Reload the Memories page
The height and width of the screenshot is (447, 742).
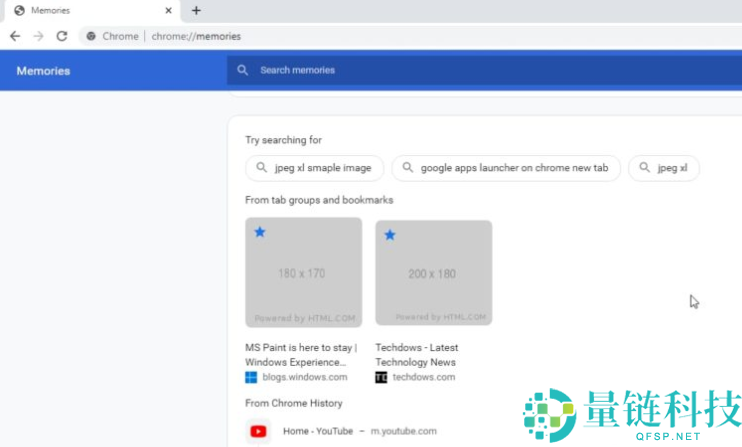click(62, 36)
